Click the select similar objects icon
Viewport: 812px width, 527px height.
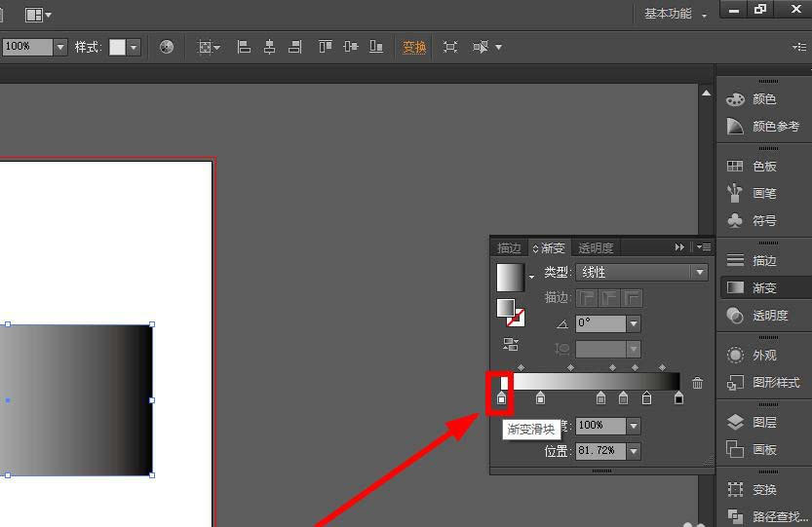[480, 47]
